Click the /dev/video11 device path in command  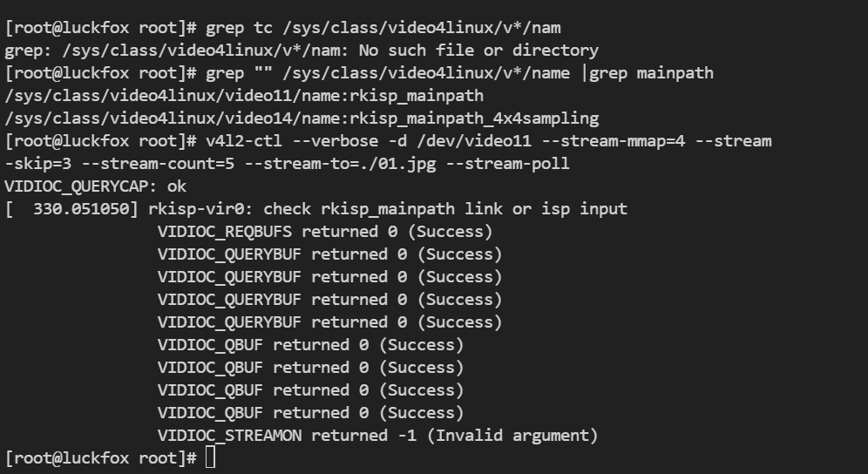point(474,140)
